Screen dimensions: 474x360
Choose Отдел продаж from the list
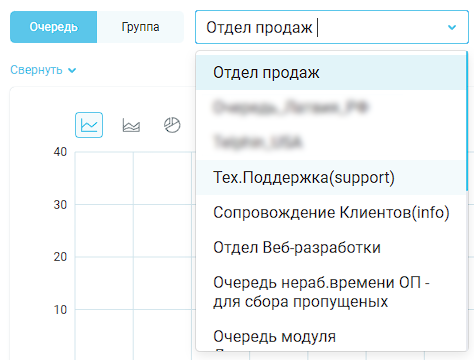click(331, 72)
